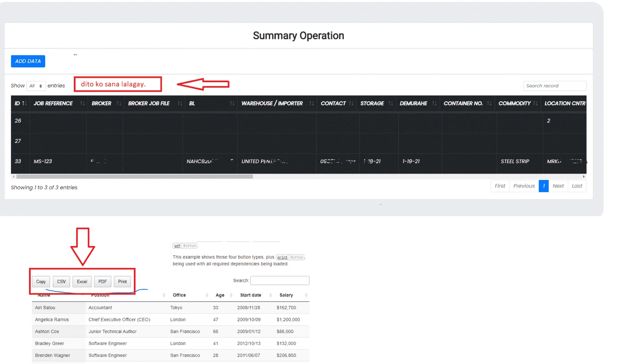Go to Next page
The height and width of the screenshot is (364, 642).
coord(558,186)
